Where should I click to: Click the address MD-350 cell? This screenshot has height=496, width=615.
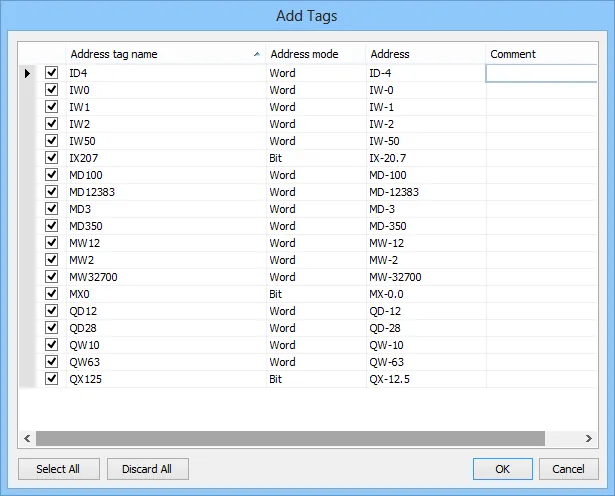click(x=426, y=226)
